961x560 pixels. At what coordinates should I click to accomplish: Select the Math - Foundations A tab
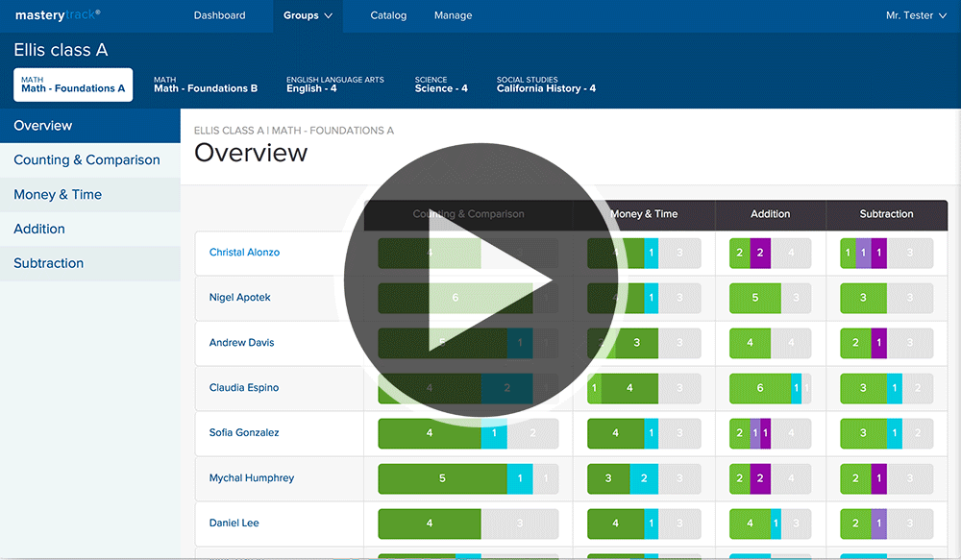point(73,85)
